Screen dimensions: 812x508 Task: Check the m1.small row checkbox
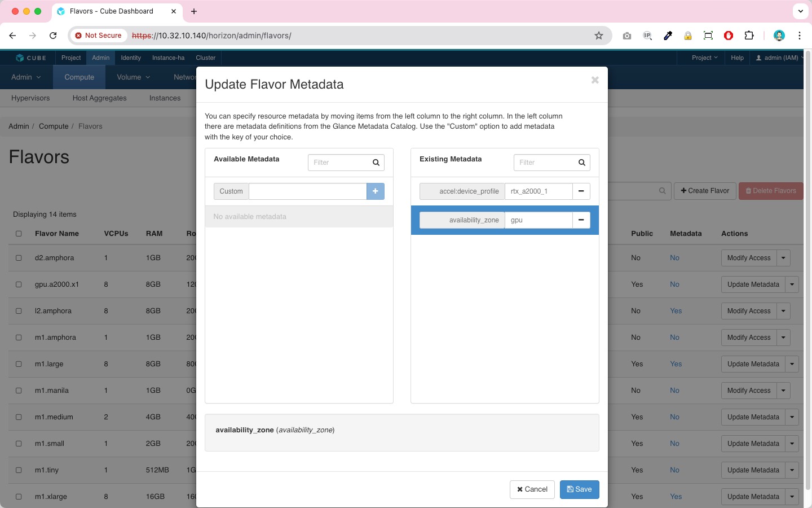(x=19, y=444)
